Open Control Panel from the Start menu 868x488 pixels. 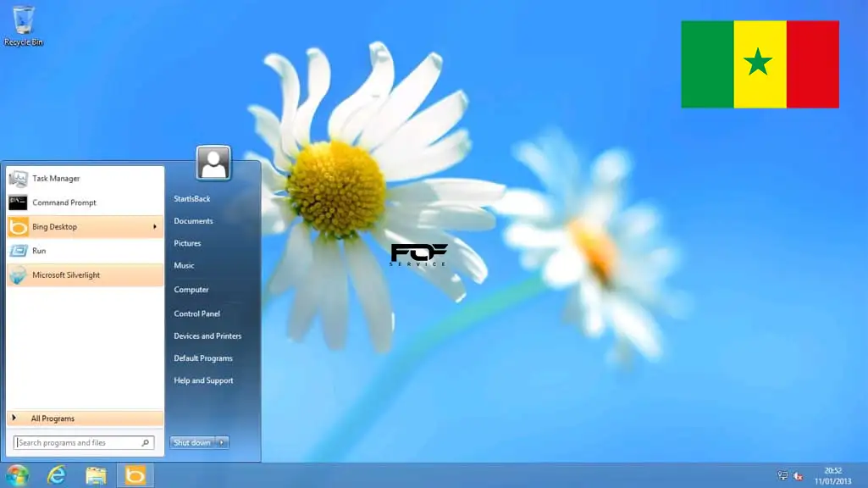point(196,313)
